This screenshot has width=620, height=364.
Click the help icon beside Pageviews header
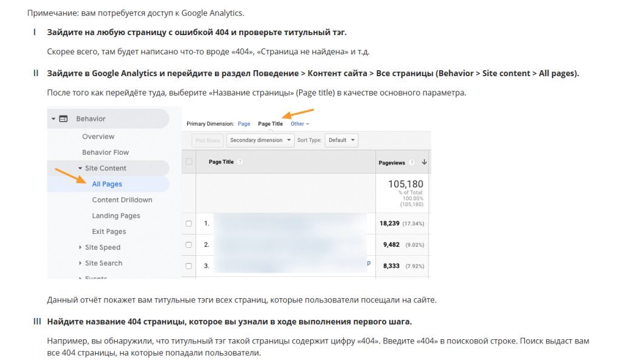coord(411,161)
